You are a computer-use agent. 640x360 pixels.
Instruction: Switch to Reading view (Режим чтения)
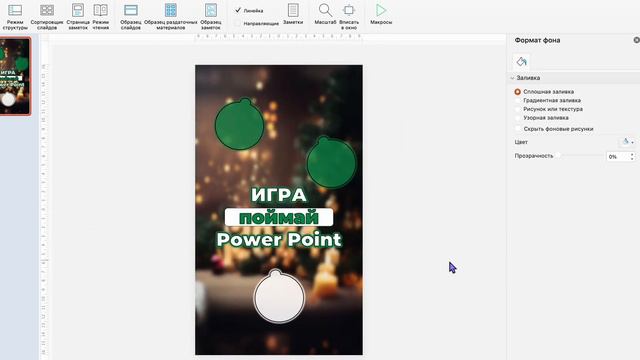pyautogui.click(x=100, y=16)
